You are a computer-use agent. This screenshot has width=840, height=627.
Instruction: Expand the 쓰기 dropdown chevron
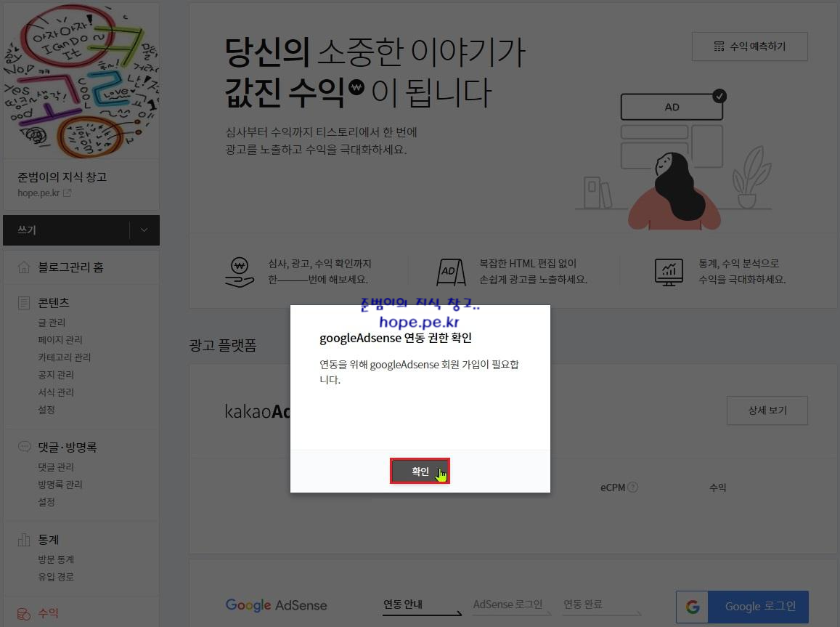[144, 230]
